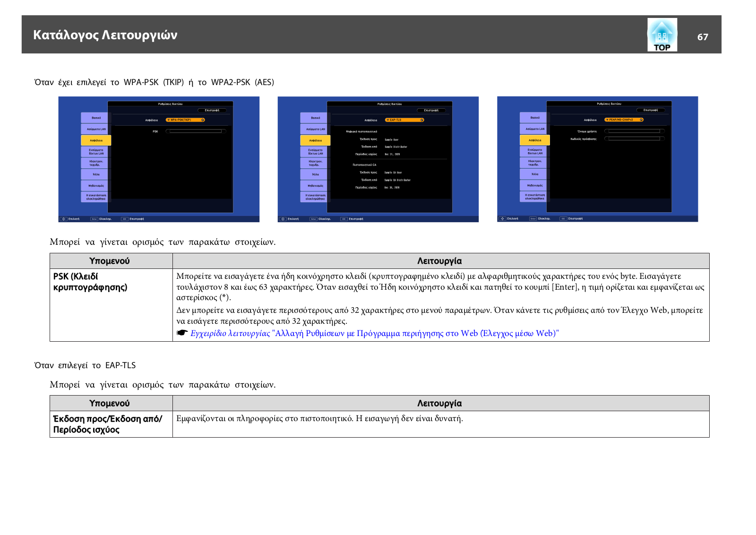Click heading mentioning WPA-PSK (TKIP) and WPA2-PSK (AES)
Image resolution: width=756 pixels, height=535 pixels.
coord(154,82)
